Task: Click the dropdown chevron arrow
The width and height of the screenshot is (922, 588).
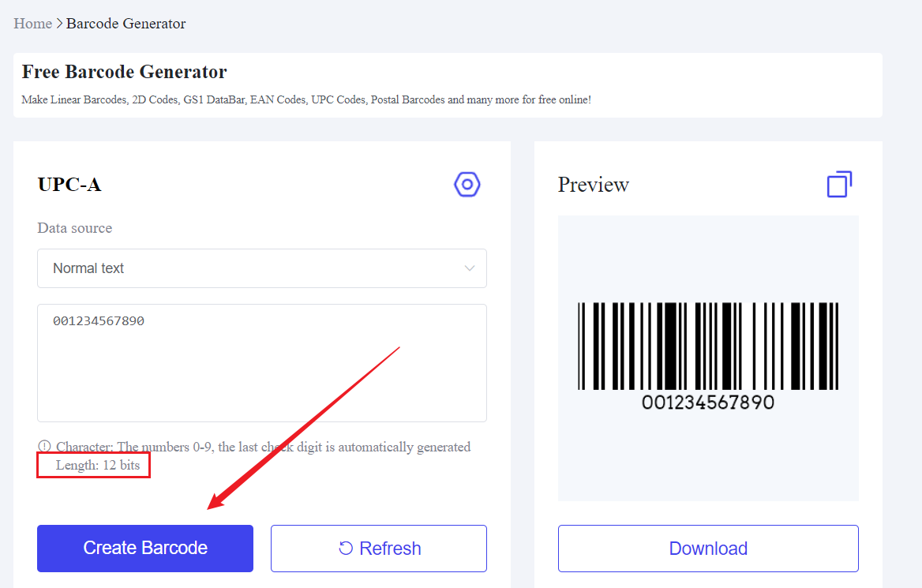Action: [469, 268]
